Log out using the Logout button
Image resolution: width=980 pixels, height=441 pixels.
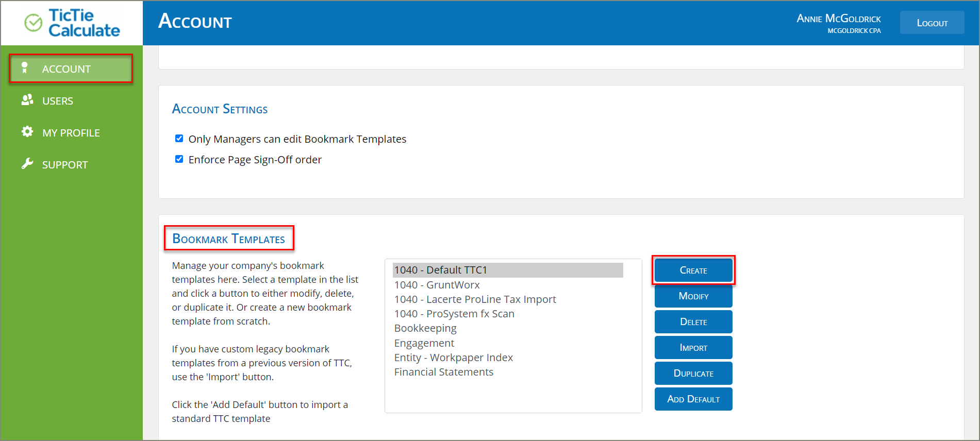(932, 23)
